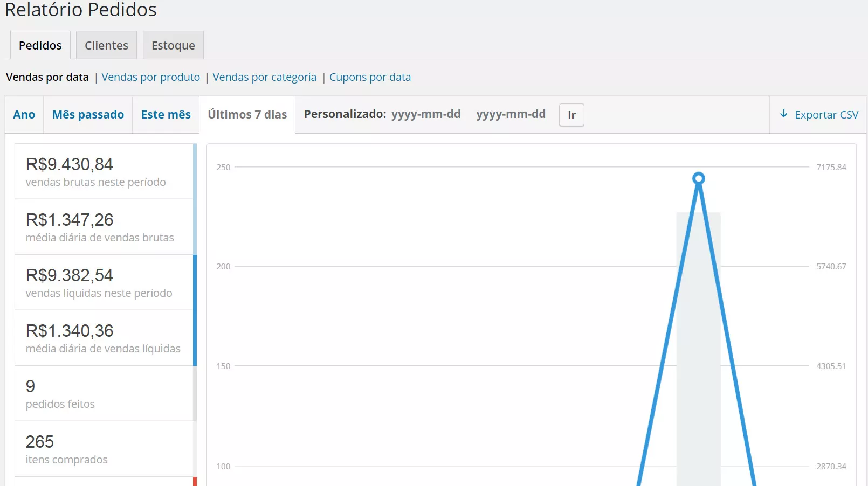Click the 7175.84 axis label
The image size is (868, 486).
tap(831, 167)
